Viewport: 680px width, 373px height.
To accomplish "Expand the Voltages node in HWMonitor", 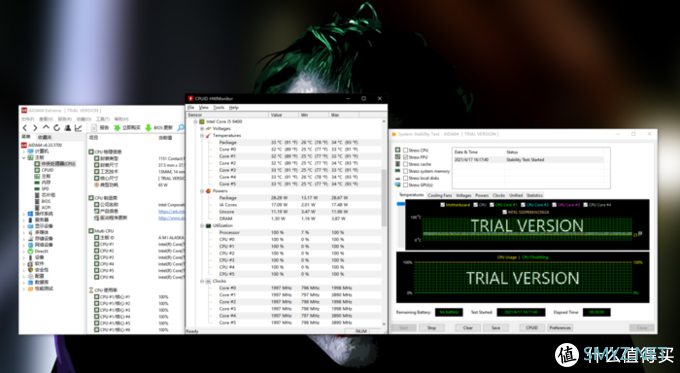I will tap(202, 129).
